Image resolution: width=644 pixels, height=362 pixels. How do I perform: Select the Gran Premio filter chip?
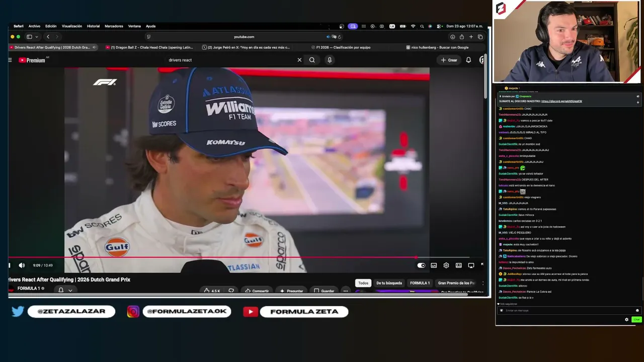click(456, 283)
